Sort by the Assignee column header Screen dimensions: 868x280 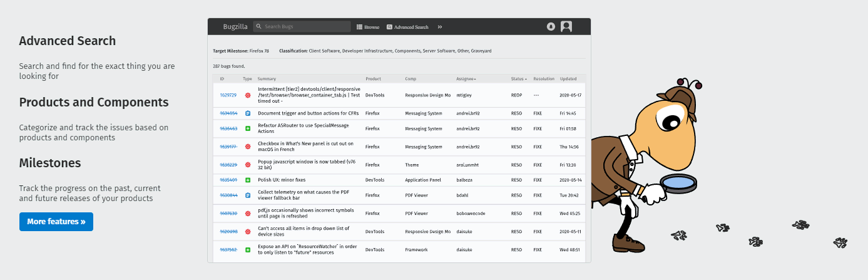click(466, 79)
